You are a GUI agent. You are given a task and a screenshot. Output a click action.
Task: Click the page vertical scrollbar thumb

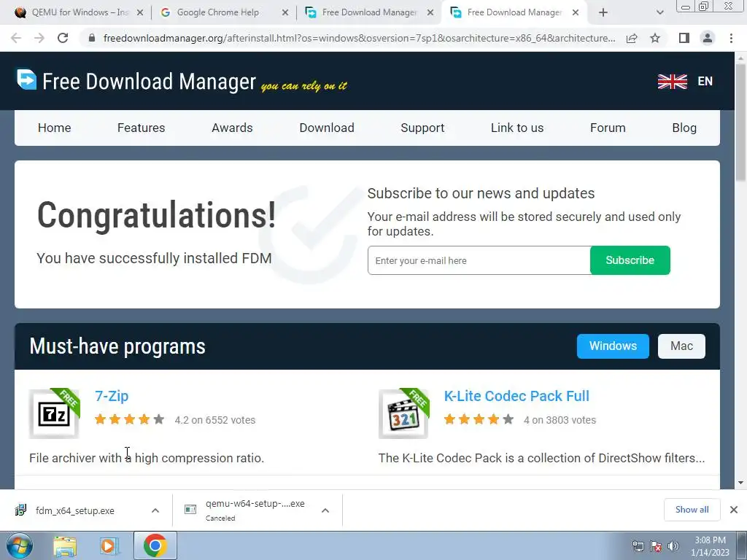[740, 122]
